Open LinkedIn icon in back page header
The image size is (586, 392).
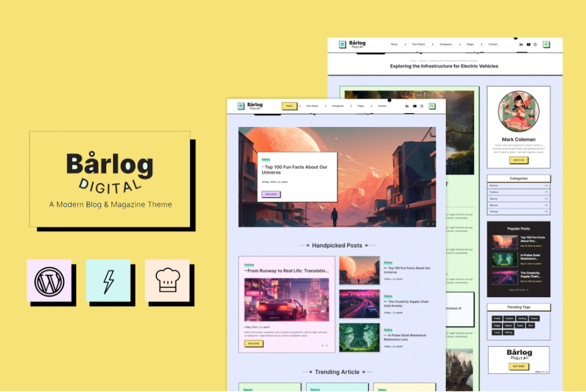click(521, 45)
